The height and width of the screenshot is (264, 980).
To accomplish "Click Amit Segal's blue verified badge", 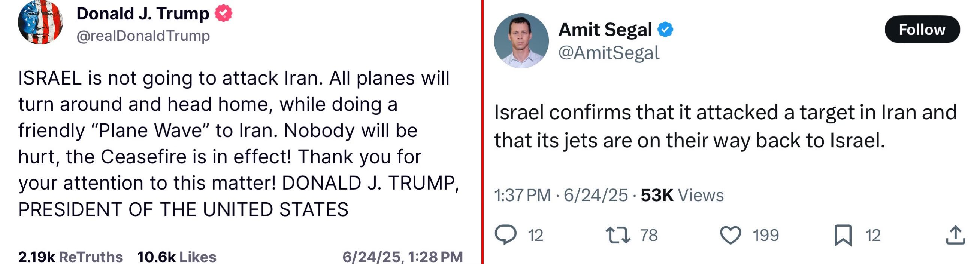I will point(665,29).
